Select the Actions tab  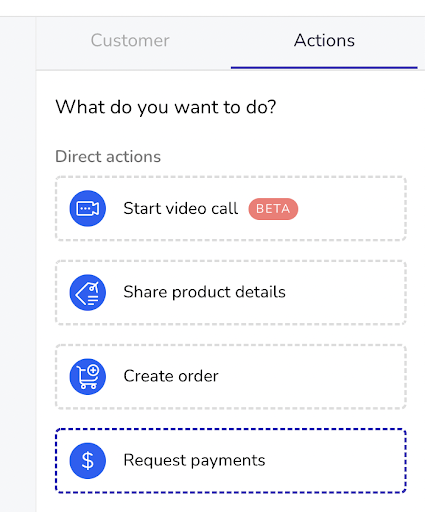(x=324, y=41)
